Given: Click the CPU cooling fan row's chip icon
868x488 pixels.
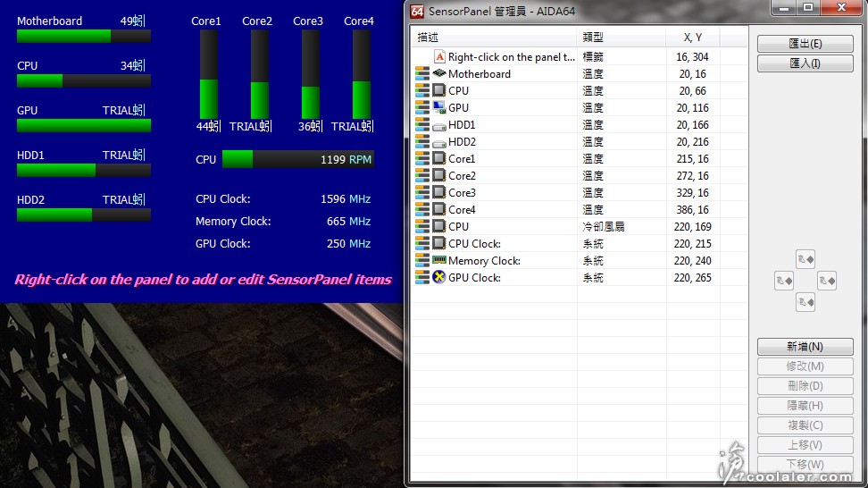Looking at the screenshot, I should pyautogui.click(x=439, y=226).
